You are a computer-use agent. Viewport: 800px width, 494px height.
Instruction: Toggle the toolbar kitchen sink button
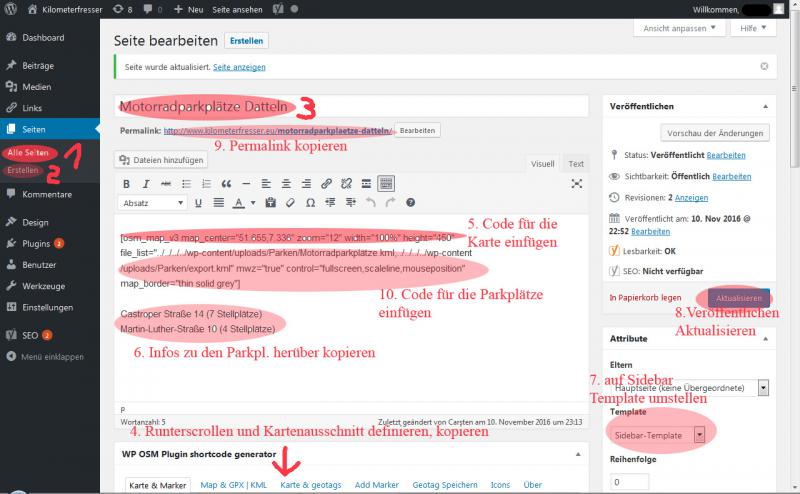(x=386, y=184)
